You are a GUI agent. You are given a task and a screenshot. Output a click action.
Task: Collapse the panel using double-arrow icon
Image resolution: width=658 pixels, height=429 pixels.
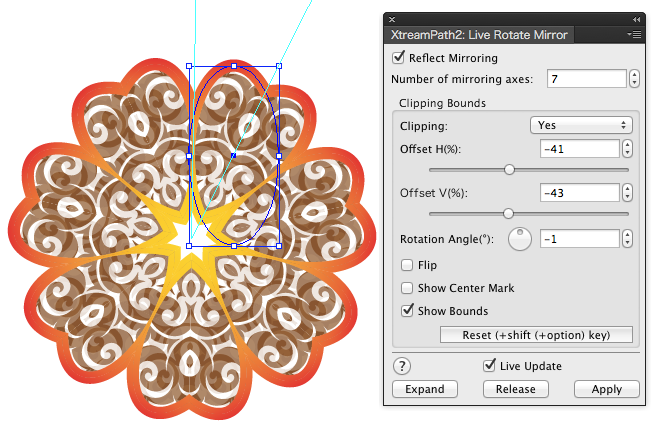coord(636,19)
